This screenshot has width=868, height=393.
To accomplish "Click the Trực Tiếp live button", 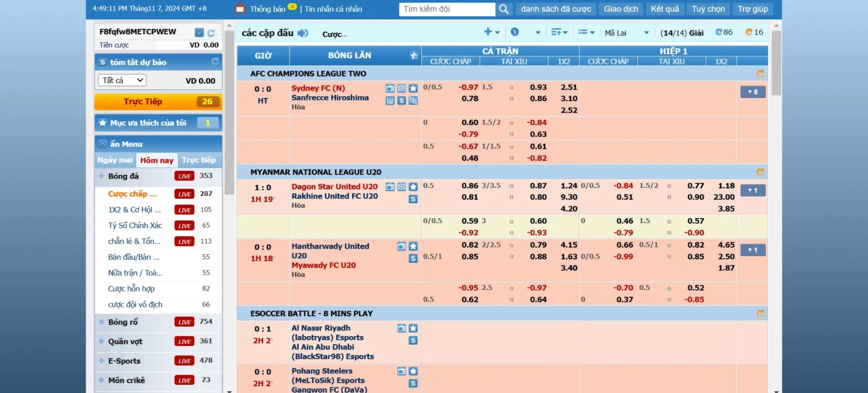I will tap(158, 102).
